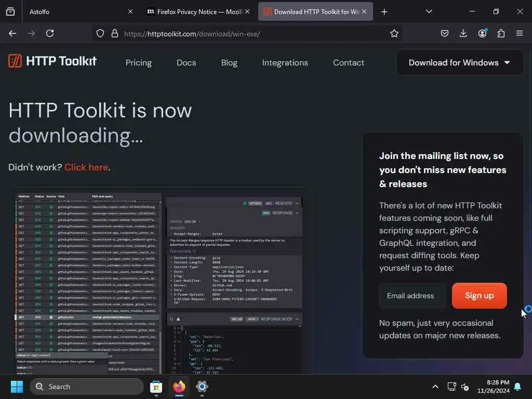The image size is (532, 399).
Task: Close the Download HTTP Toolkit tab
Action: pyautogui.click(x=364, y=11)
